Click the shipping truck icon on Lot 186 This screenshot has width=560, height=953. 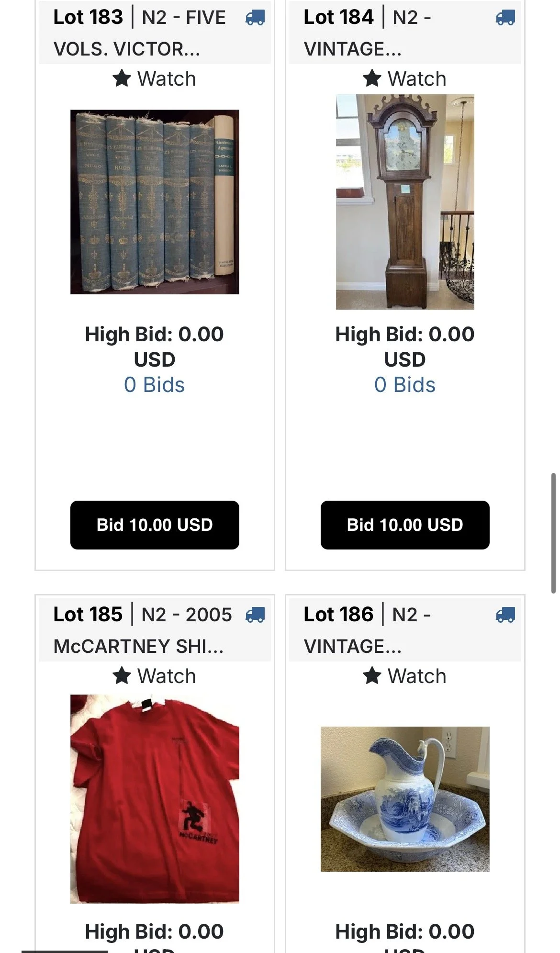(x=505, y=615)
